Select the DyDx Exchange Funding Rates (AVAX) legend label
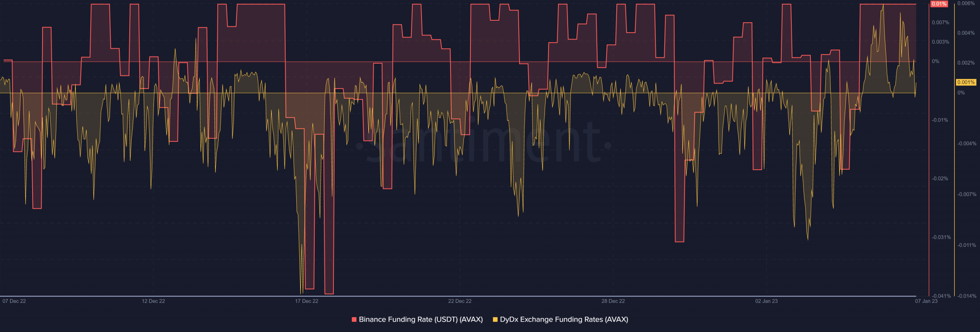 (564, 319)
